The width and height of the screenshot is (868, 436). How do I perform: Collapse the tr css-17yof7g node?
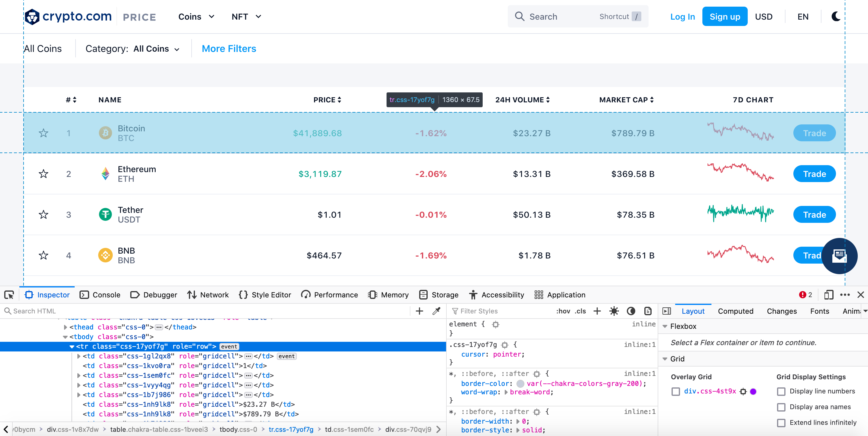click(x=72, y=347)
